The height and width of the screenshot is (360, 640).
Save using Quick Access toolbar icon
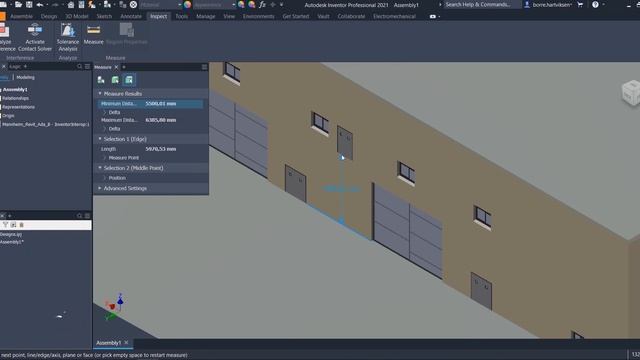tap(29, 5)
